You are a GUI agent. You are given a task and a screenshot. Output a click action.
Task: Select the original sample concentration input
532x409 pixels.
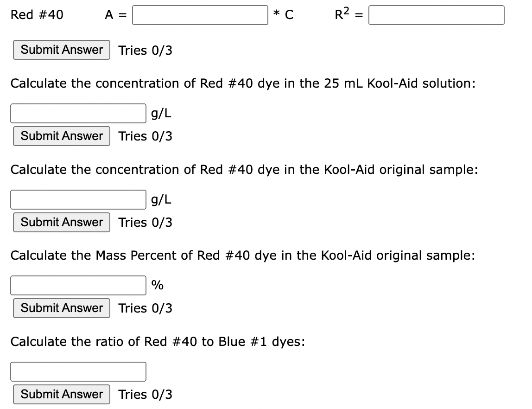click(78, 199)
